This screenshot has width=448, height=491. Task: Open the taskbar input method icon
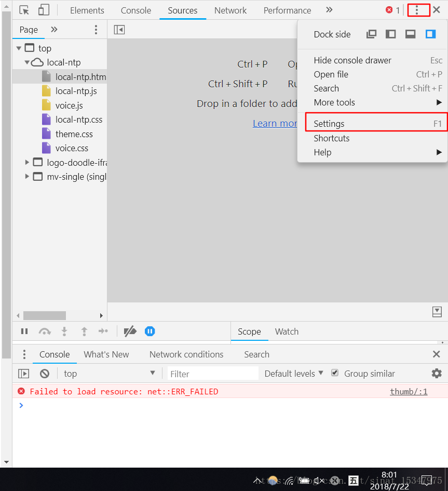coord(354,480)
